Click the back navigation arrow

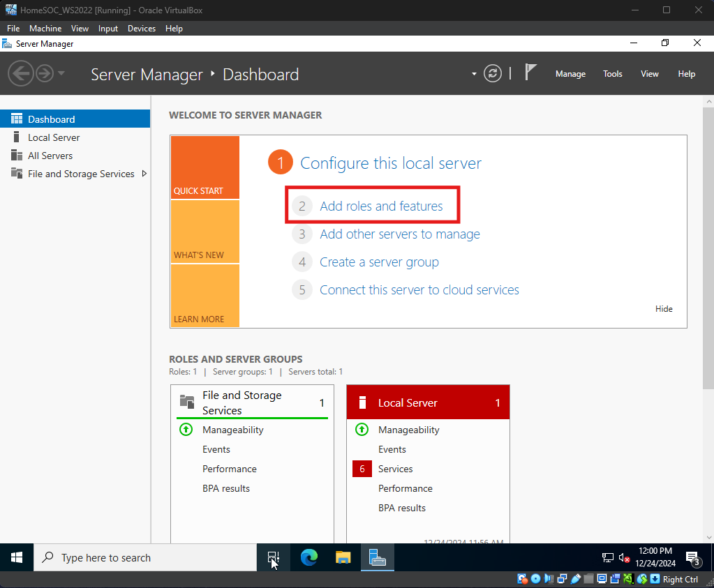20,74
